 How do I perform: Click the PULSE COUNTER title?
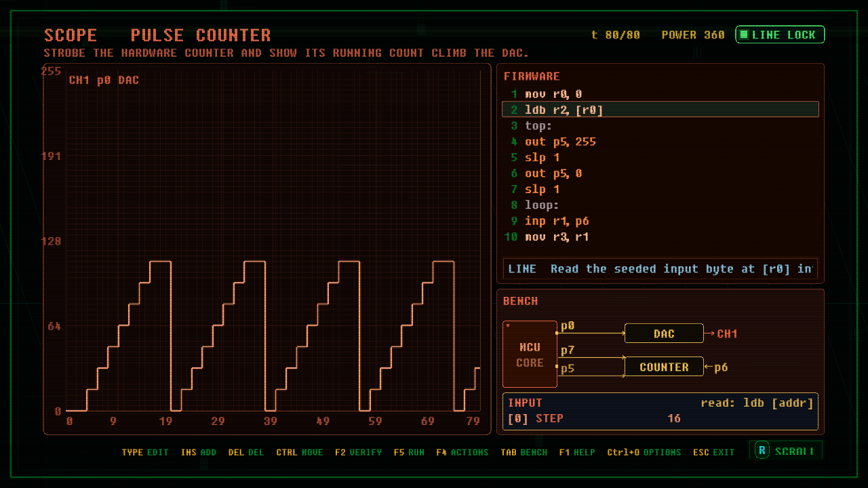click(x=201, y=35)
